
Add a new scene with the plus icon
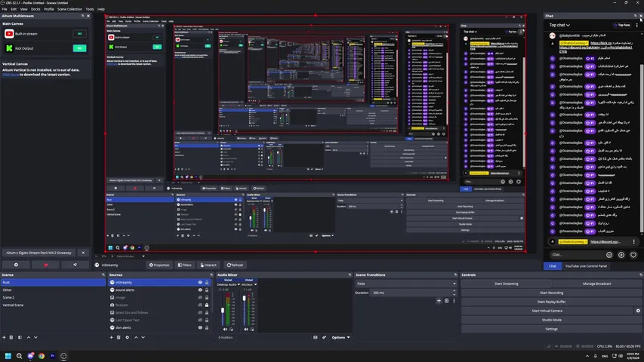click(4, 337)
